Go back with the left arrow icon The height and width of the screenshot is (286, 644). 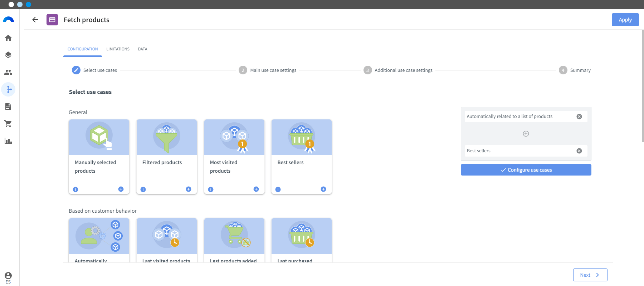click(x=35, y=20)
